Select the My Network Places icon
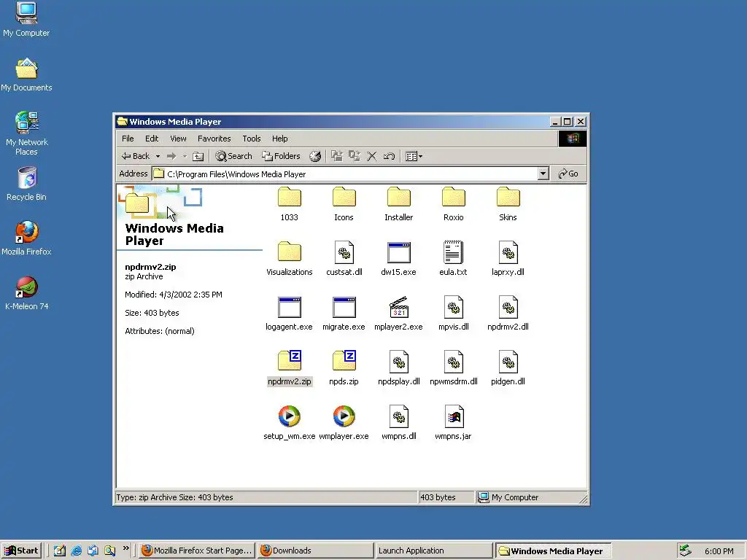This screenshot has width=747, height=560. pos(27,133)
